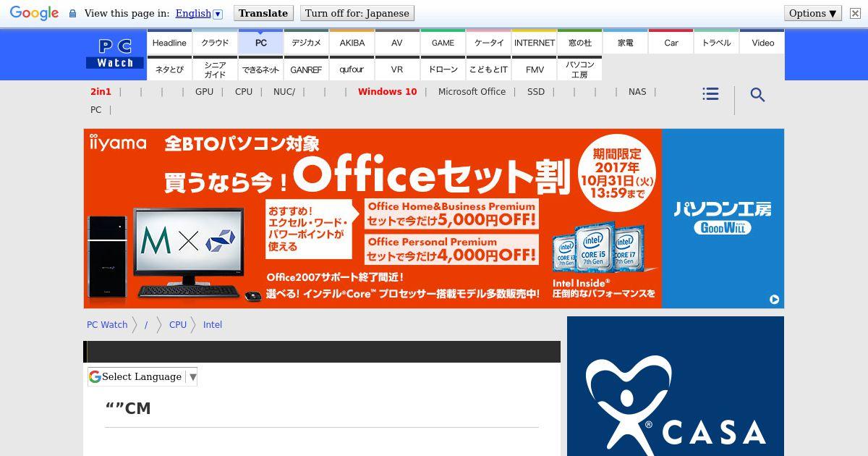Click the Microsoft Office topic link

coord(472,91)
